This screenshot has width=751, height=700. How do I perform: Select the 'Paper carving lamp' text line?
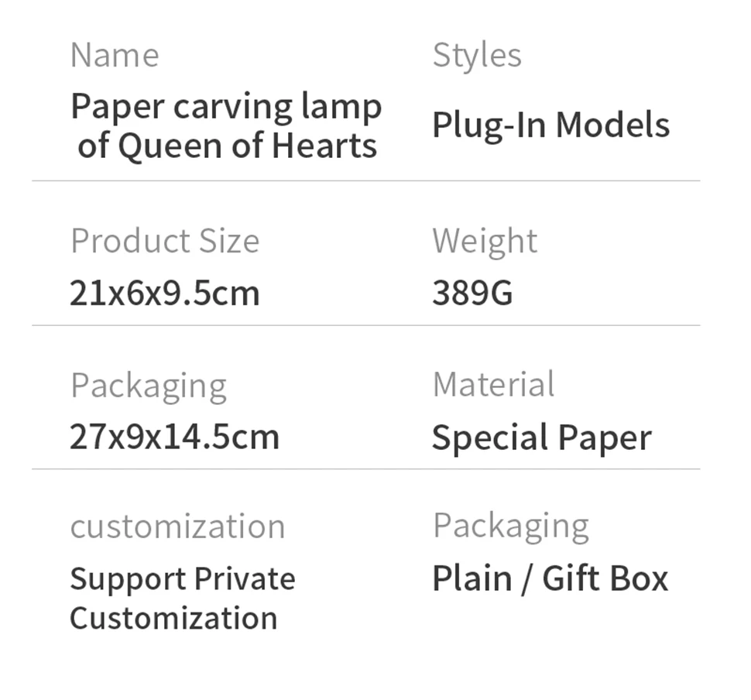tap(226, 107)
